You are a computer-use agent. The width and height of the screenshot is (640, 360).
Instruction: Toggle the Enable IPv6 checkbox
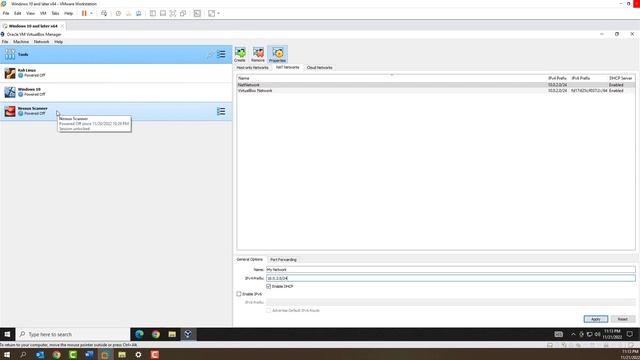point(239,294)
